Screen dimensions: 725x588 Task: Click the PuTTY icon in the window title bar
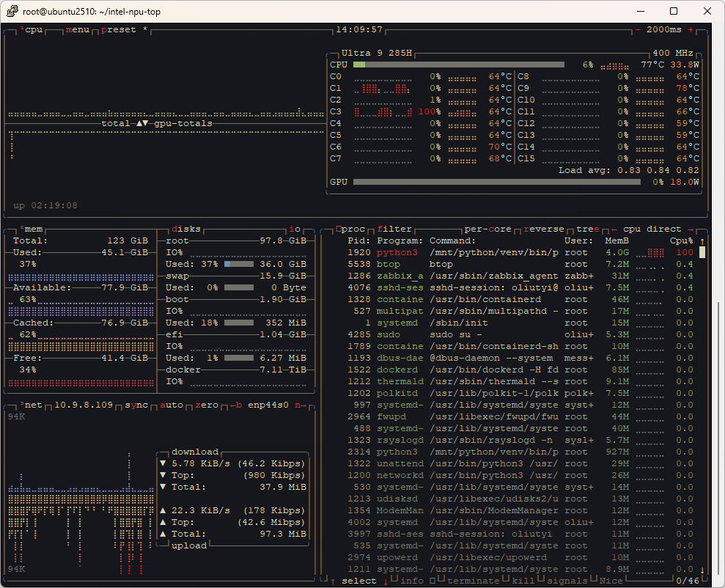click(11, 11)
